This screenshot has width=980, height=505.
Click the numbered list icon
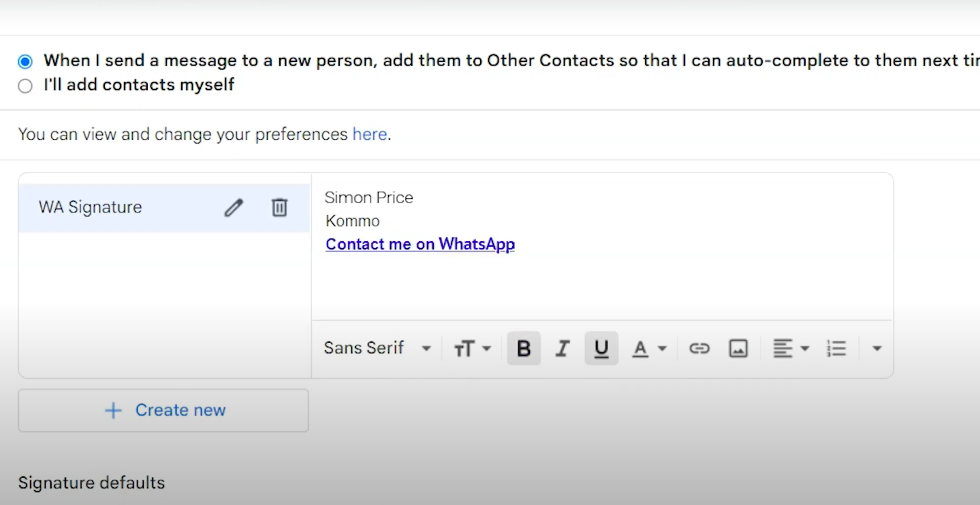(x=836, y=349)
